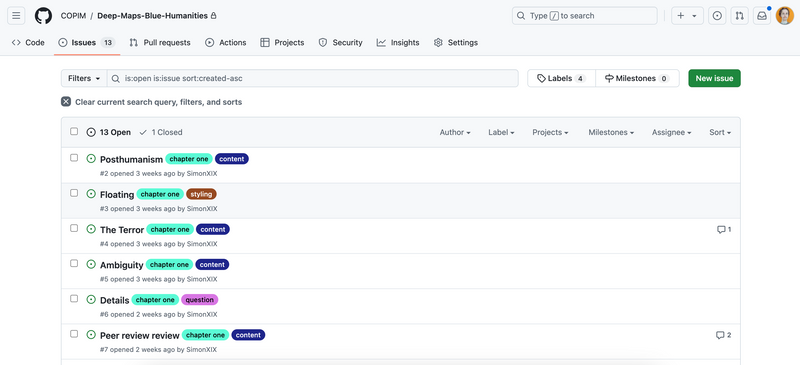This screenshot has height=365, width=800.
Task: Open the Peer review review issue
Action: 140,336
